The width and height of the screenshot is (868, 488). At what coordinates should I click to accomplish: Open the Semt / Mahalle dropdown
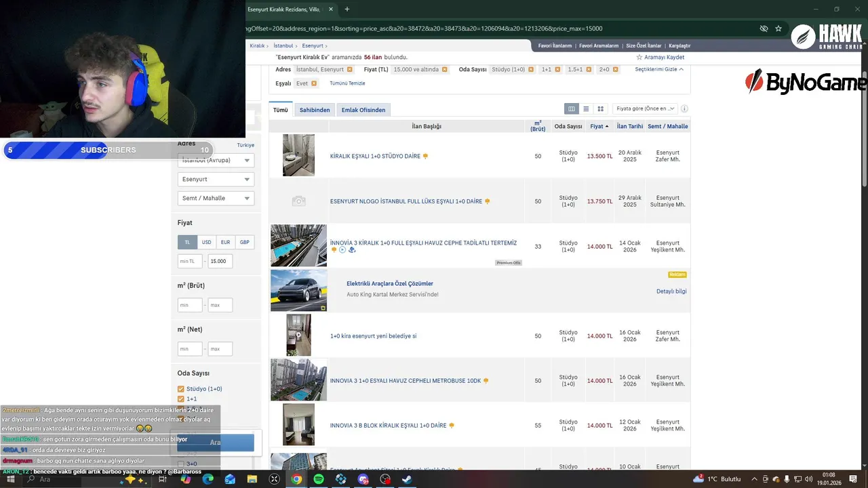(216, 199)
